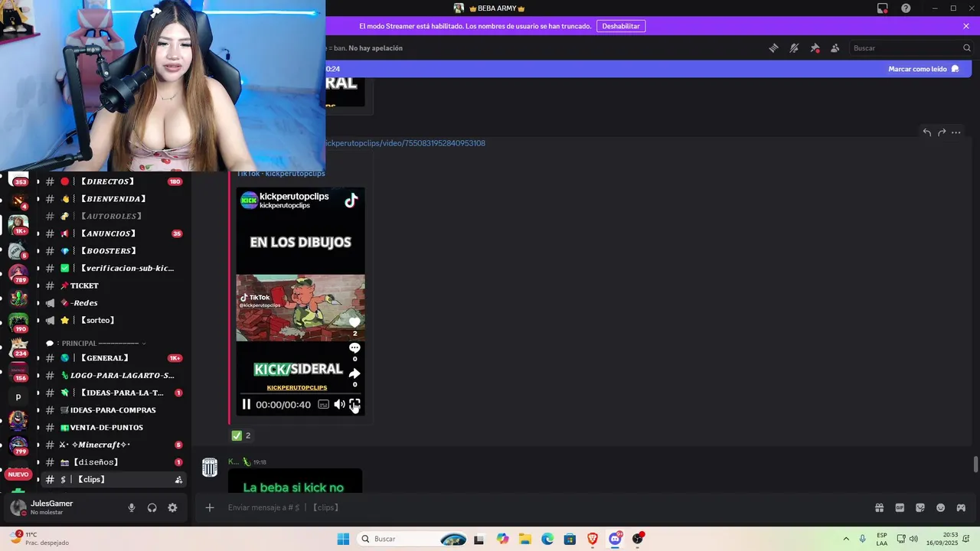Click the TikTok share arrow icon
The height and width of the screenshot is (551, 980).
point(354,373)
